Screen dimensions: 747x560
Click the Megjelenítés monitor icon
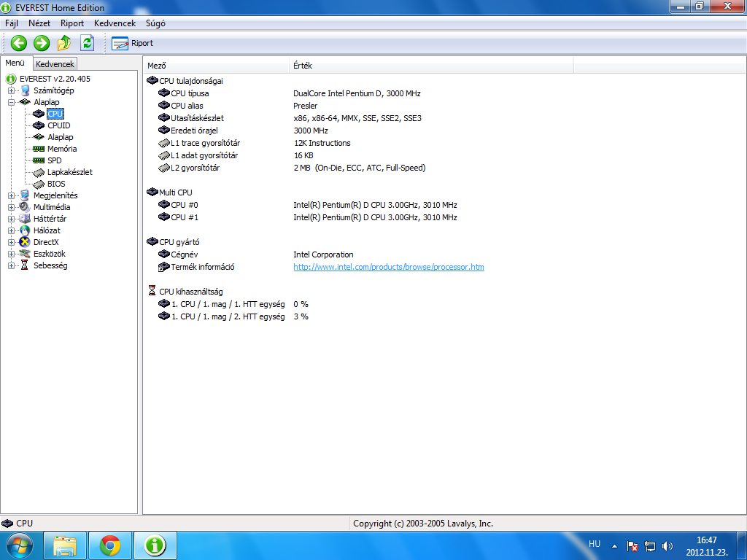[x=25, y=195]
